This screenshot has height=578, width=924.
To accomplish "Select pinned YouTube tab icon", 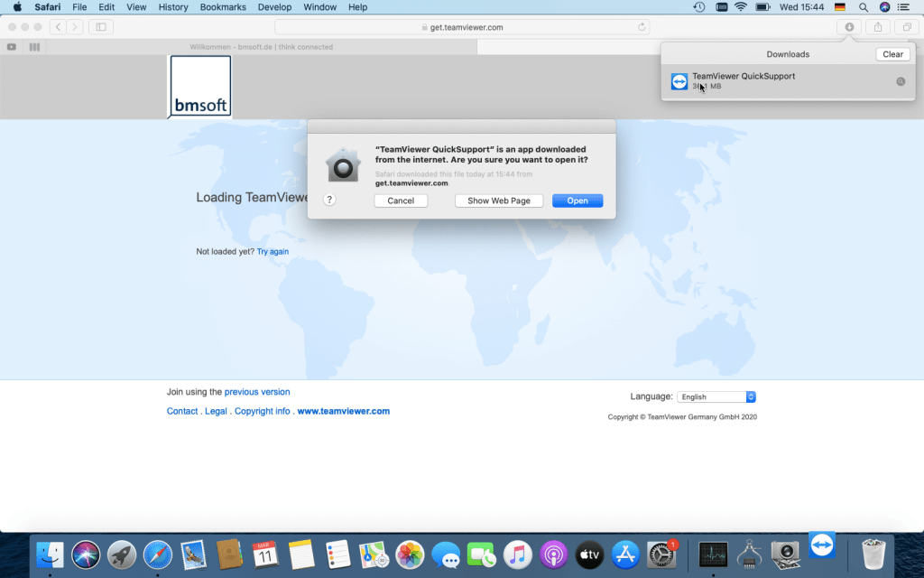I will [x=11, y=47].
